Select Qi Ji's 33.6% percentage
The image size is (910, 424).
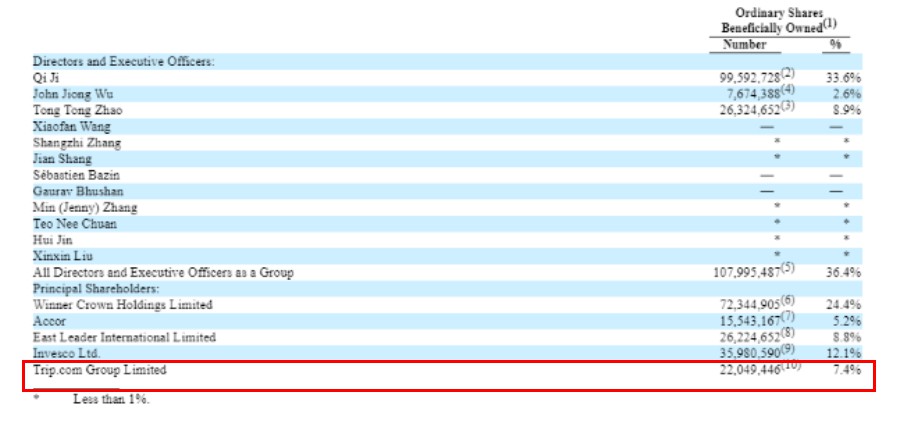tap(844, 78)
